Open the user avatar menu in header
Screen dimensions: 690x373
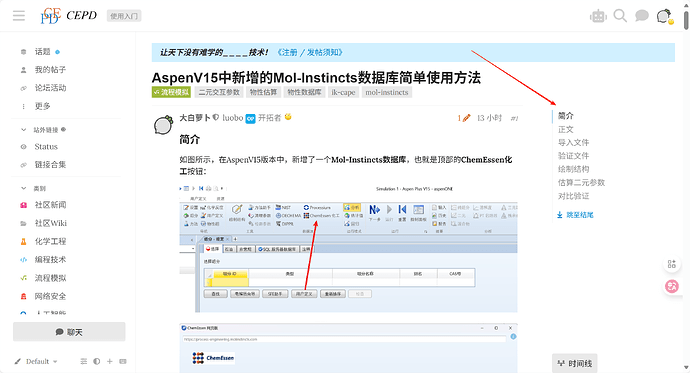(664, 16)
